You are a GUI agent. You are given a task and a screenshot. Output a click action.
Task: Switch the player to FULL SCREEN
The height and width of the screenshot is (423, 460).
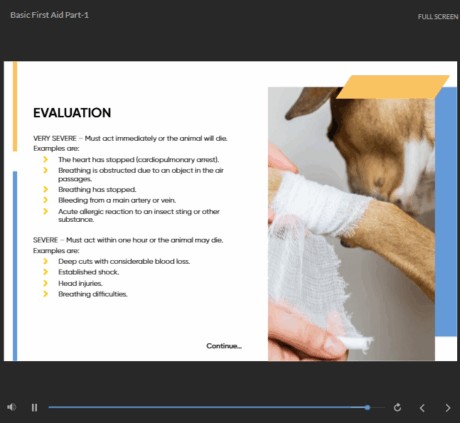(438, 17)
